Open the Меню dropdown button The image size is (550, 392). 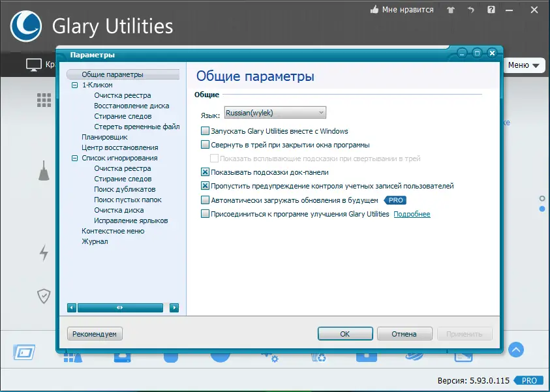pyautogui.click(x=524, y=65)
